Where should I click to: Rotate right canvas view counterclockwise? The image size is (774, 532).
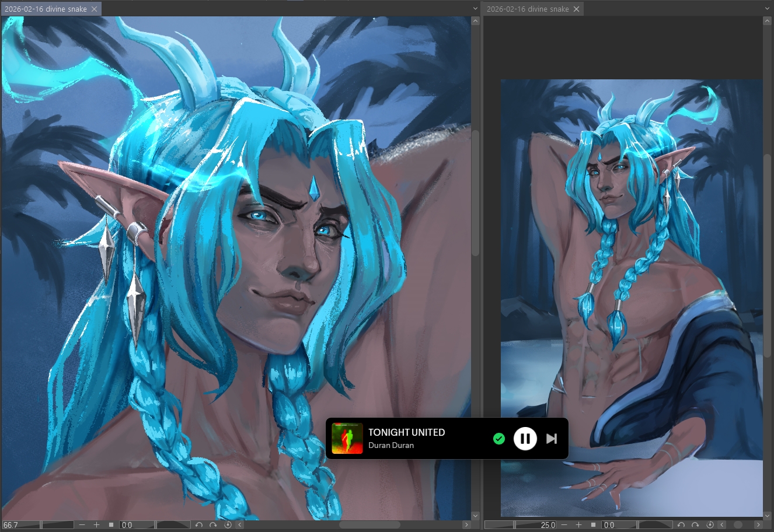681,525
